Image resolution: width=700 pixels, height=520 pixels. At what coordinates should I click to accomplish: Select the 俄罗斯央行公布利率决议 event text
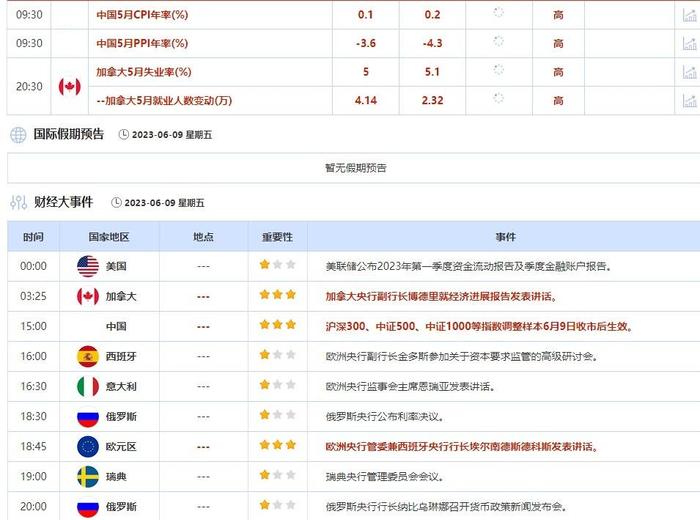tap(385, 416)
